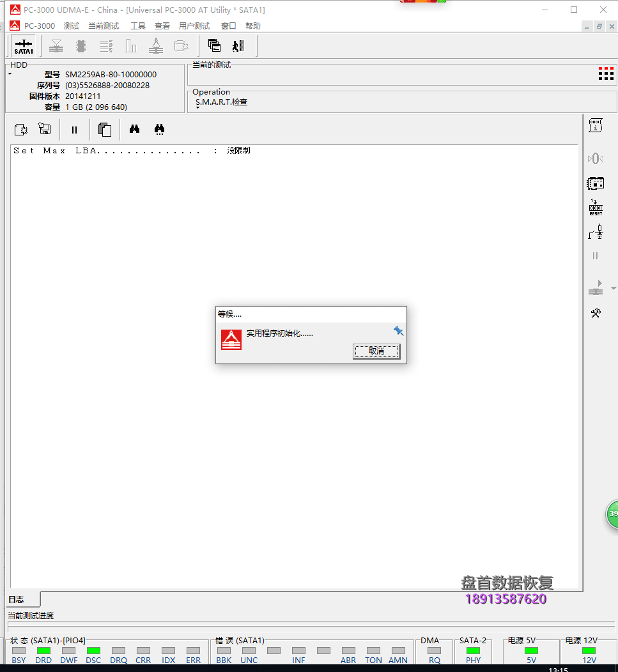
Task: Click the BSY status label
Action: 19,661
